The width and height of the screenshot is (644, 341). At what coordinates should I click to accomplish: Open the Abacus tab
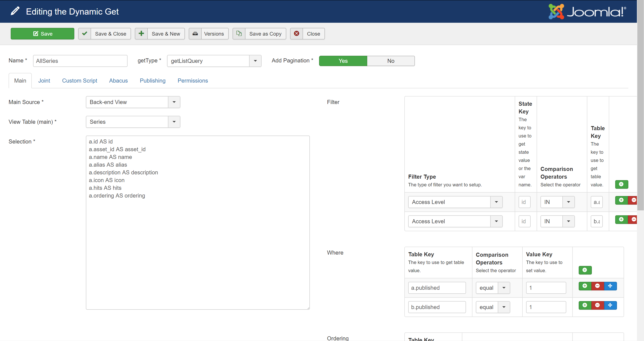click(118, 81)
